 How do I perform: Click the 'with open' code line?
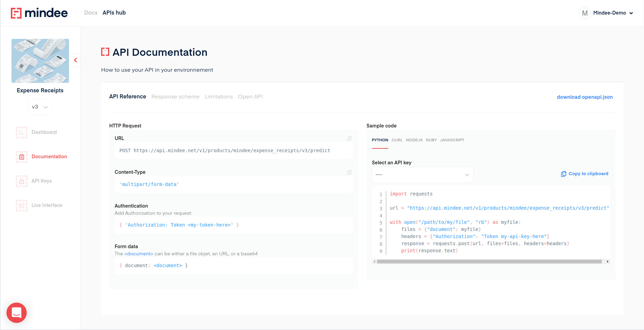click(x=455, y=222)
